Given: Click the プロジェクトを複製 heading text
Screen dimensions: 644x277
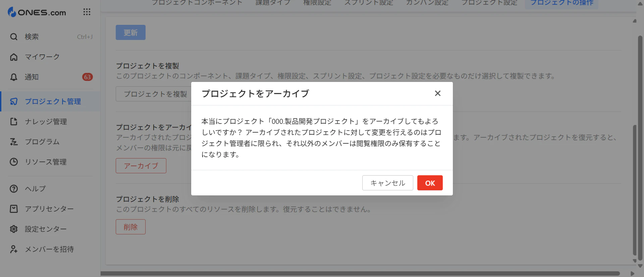Looking at the screenshot, I should 148,66.
